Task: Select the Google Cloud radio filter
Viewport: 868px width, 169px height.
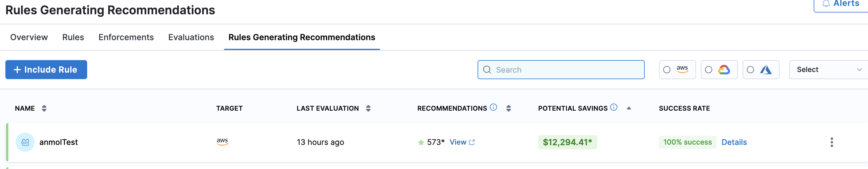Action: pos(709,70)
